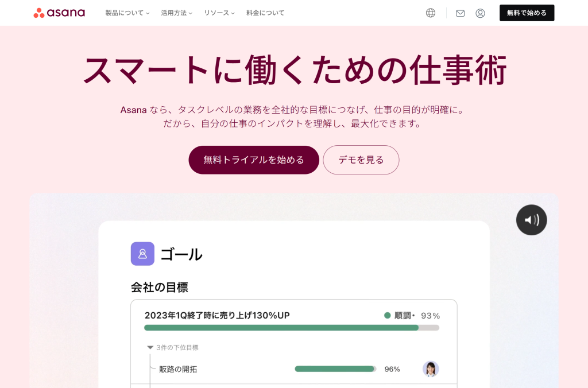Click the 販路の開拓 96% progress bar
Viewport: 588px width, 388px height.
pos(335,369)
